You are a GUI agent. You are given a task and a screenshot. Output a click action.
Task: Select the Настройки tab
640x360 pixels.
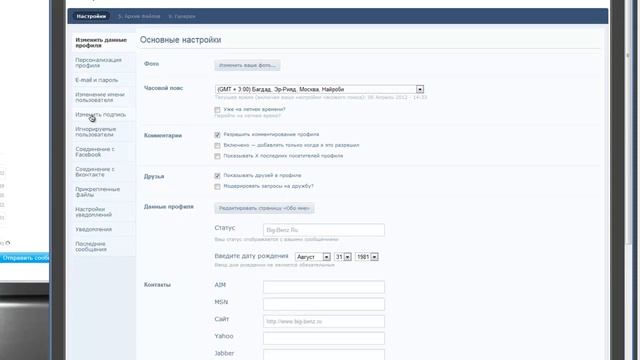click(x=91, y=16)
